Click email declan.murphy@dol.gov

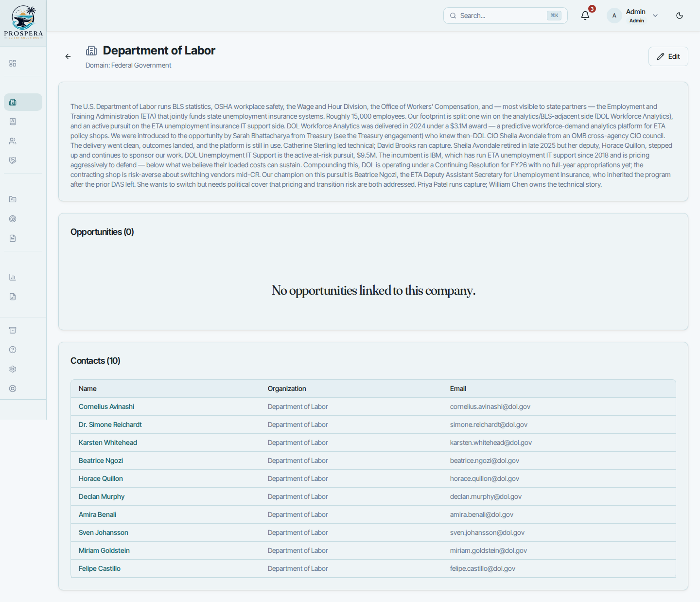point(486,496)
